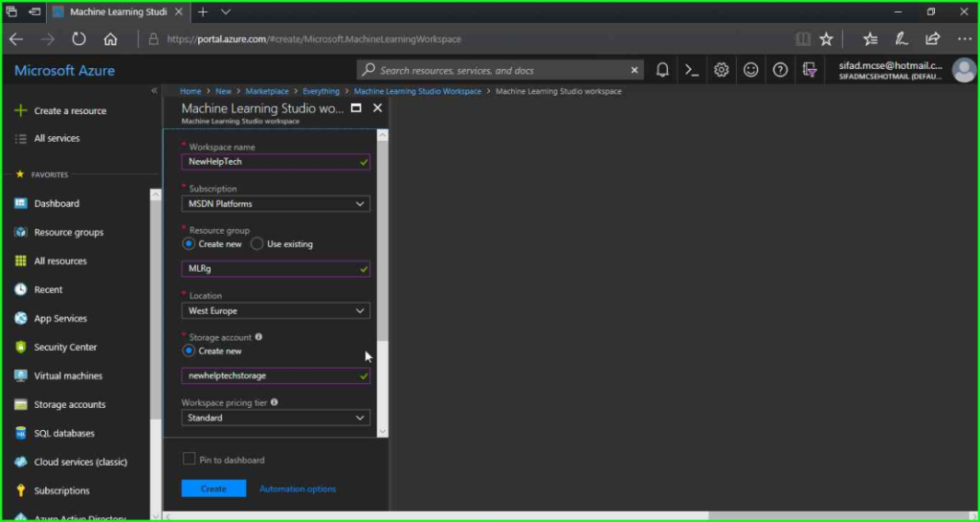
Task: Open the Subscription dropdown showing MSDN Platforms
Action: coord(276,204)
